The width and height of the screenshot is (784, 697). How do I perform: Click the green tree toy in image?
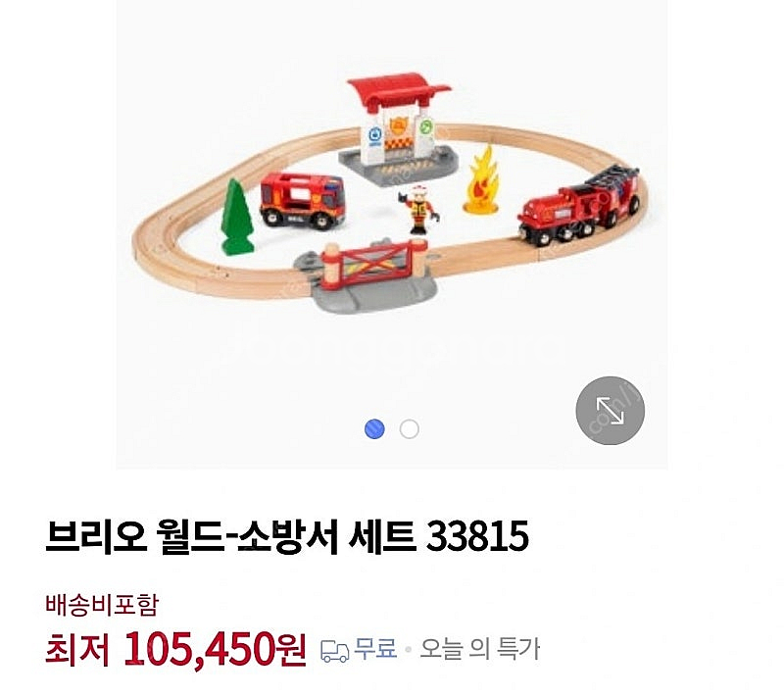tap(236, 218)
